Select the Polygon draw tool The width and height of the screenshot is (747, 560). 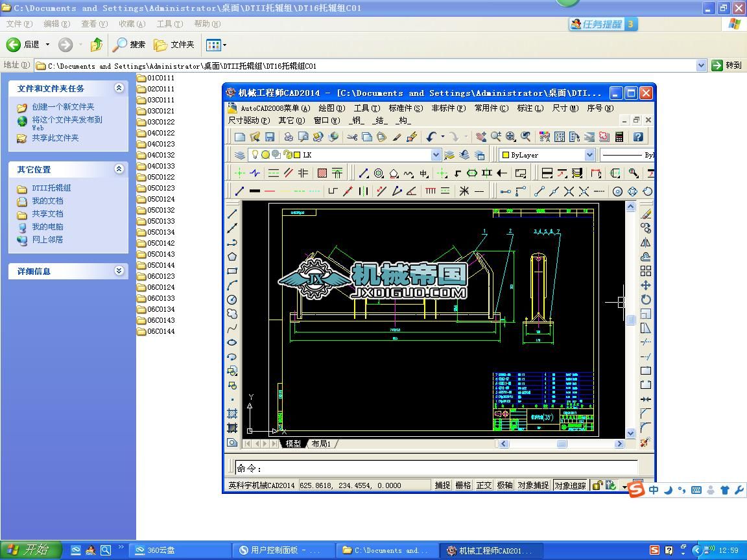click(x=232, y=257)
